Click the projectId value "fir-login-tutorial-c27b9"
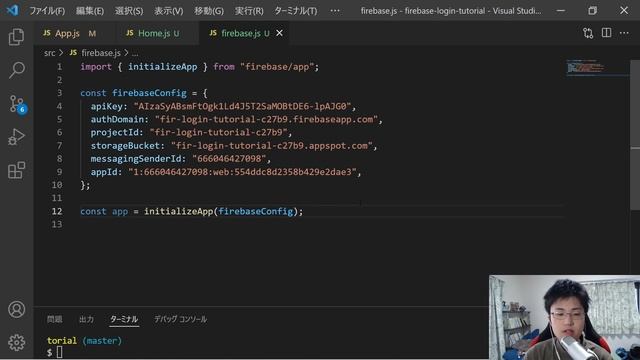This screenshot has height=360, width=640. coord(218,133)
